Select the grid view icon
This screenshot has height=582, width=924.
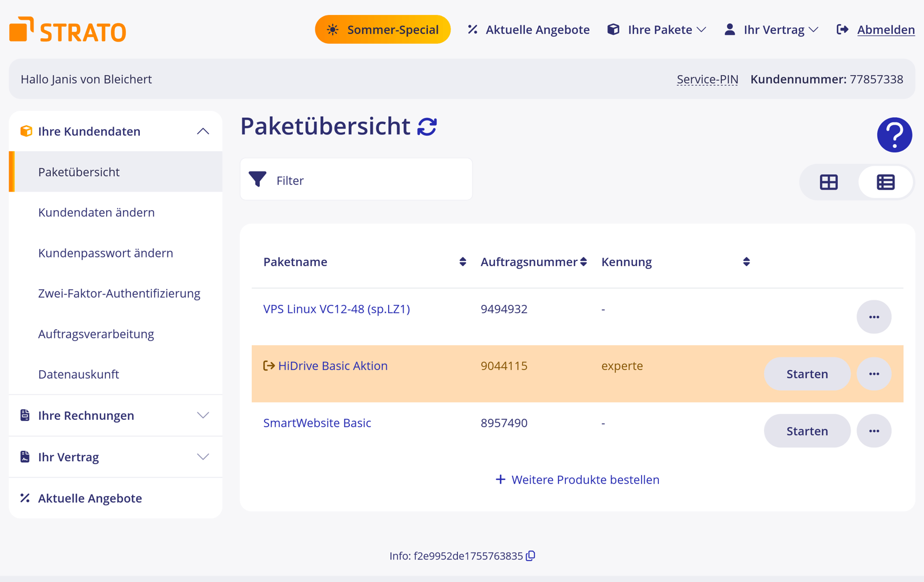pos(829,182)
